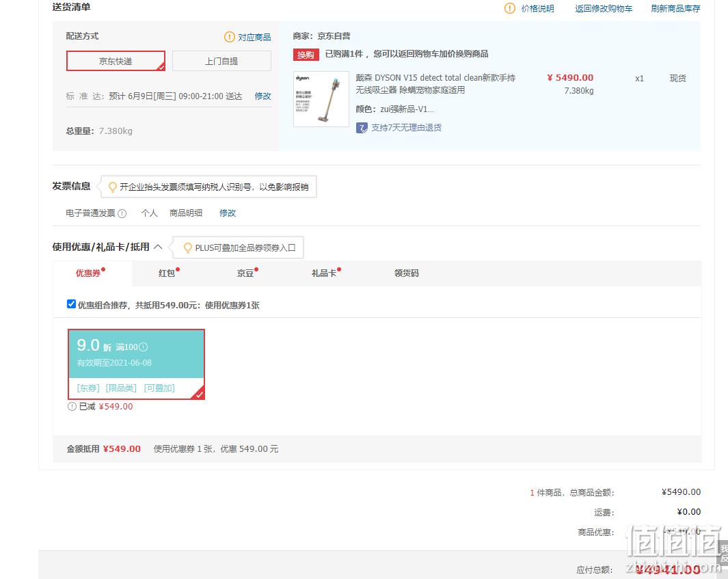Click the 运费 ¥0.00 value
This screenshot has height=579, width=728.
[x=689, y=512]
